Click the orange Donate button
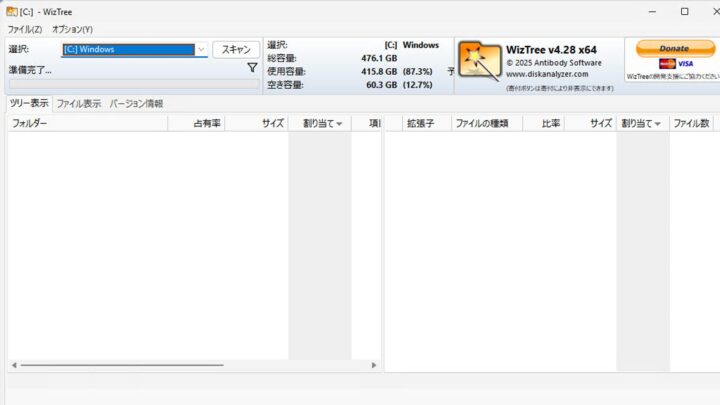This screenshot has height=405, width=720. pyautogui.click(x=675, y=48)
